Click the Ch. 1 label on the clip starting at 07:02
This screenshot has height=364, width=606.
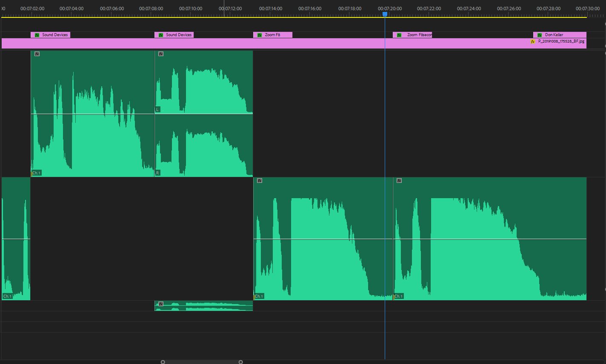point(37,173)
